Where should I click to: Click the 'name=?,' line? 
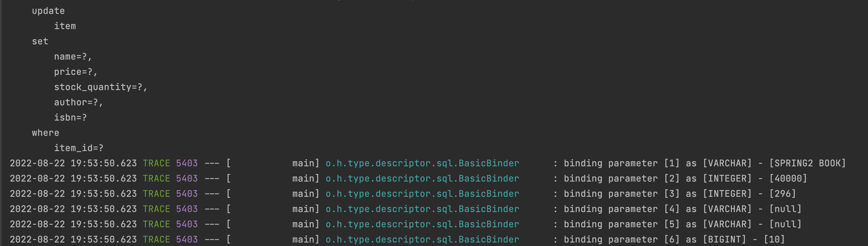click(73, 57)
